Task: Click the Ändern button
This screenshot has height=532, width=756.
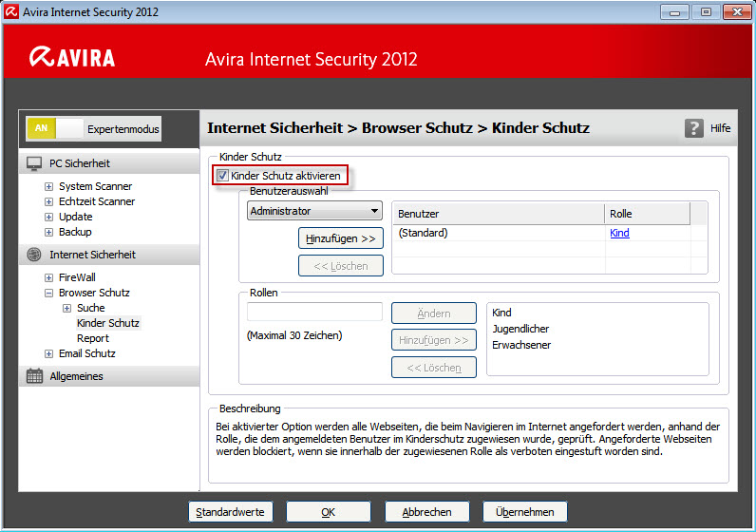Action: tap(434, 313)
